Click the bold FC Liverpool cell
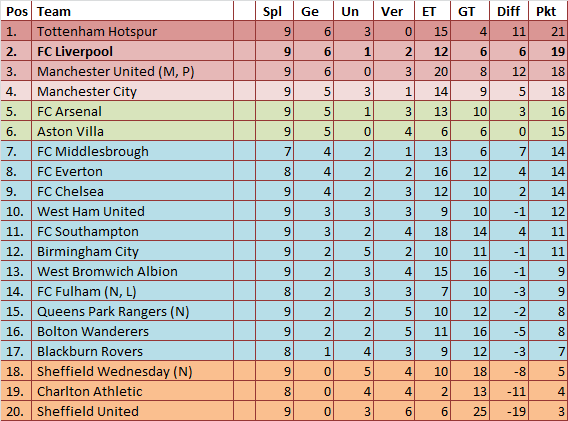Screen dimensions: 568x421 click(x=132, y=51)
